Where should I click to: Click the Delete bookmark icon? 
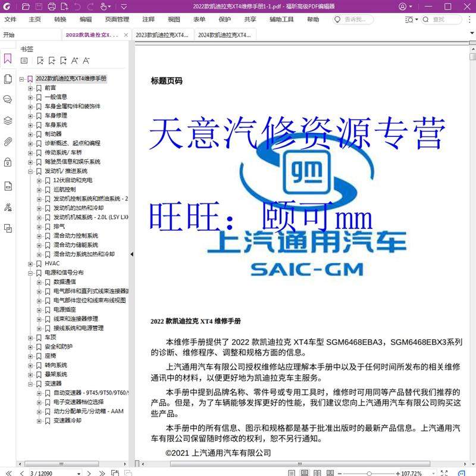40,60
